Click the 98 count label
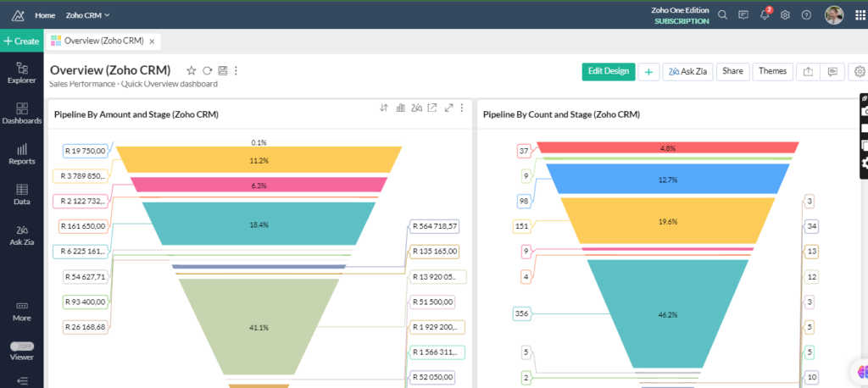 click(x=525, y=201)
